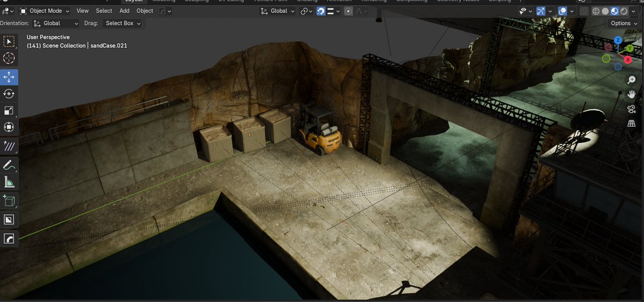Select the Measure tool
Screen dimensions: 644x302
[9, 181]
